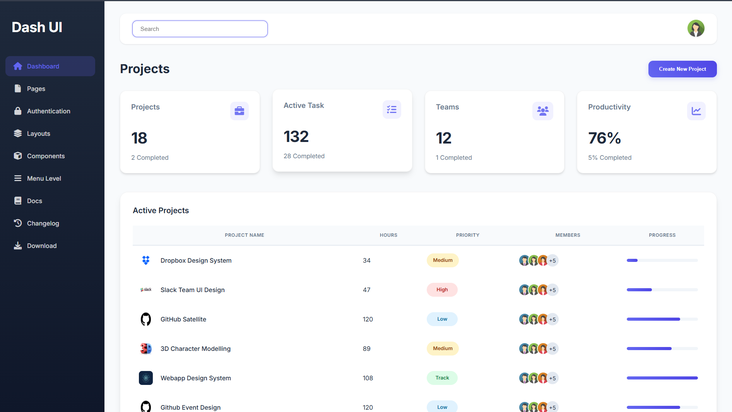The width and height of the screenshot is (732, 412).
Task: Click the 3D Character Modelling project icon
Action: coord(146,349)
